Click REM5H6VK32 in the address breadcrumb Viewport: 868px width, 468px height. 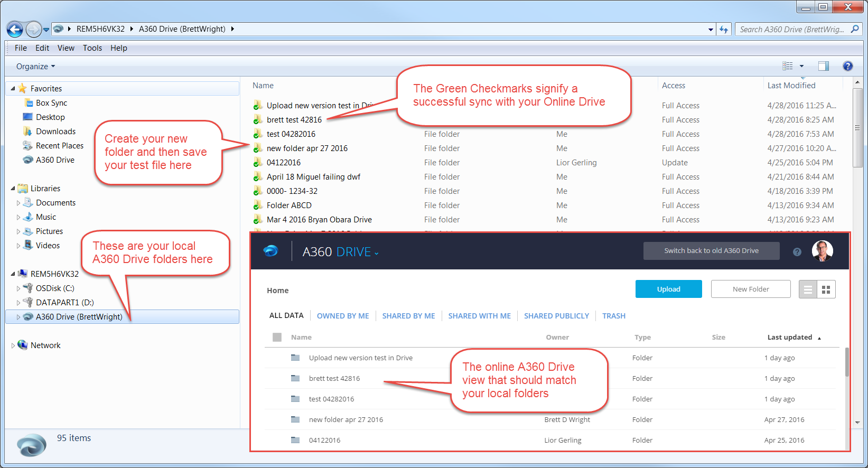tap(100, 29)
